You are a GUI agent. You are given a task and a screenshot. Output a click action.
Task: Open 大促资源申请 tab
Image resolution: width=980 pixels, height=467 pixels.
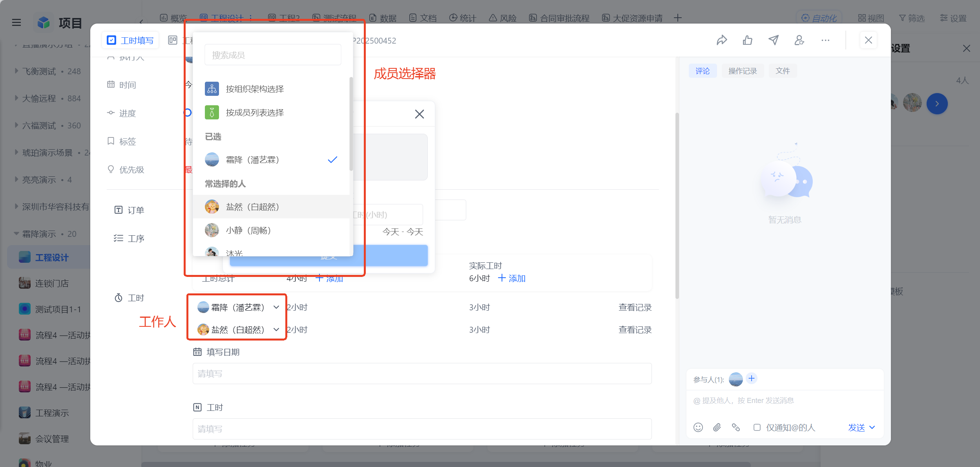(x=632, y=18)
